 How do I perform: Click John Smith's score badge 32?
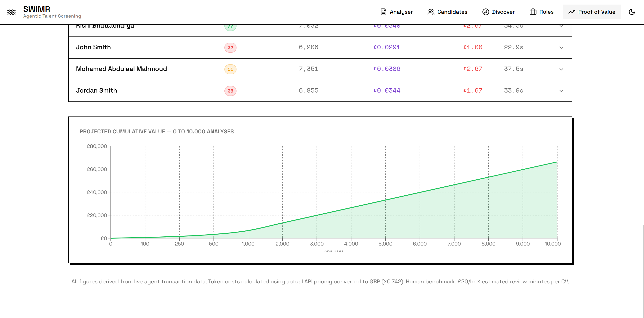click(230, 48)
